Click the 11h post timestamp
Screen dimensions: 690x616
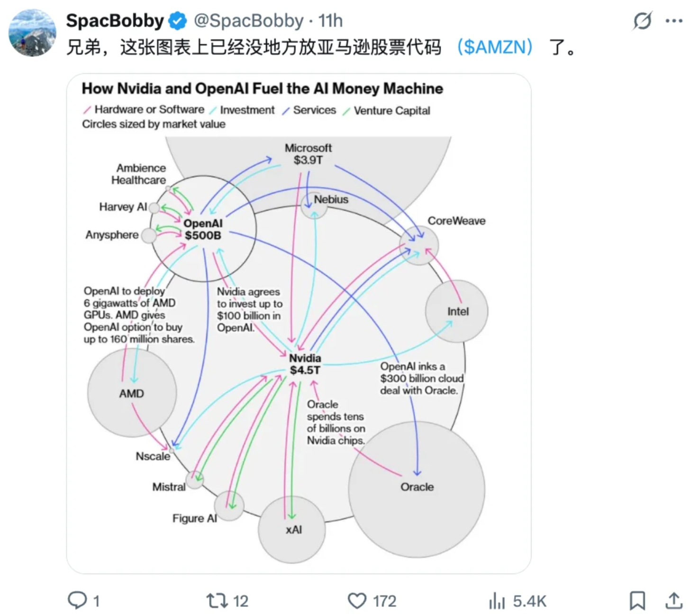[x=330, y=21]
